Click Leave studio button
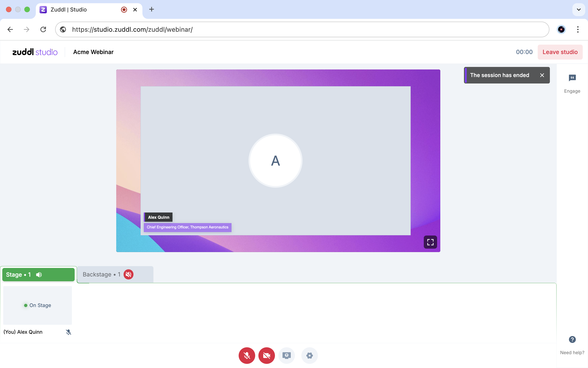Viewport: 588px width, 368px height. pyautogui.click(x=560, y=52)
